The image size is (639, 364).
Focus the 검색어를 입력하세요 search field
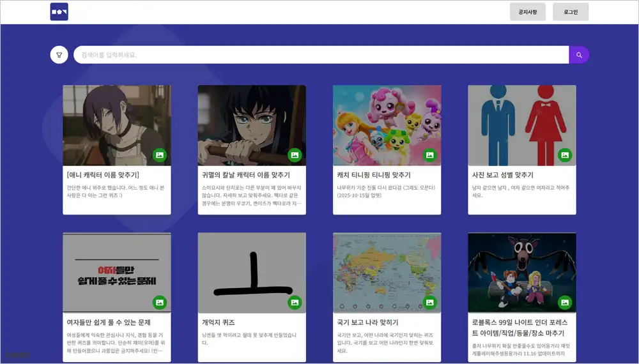[321, 55]
